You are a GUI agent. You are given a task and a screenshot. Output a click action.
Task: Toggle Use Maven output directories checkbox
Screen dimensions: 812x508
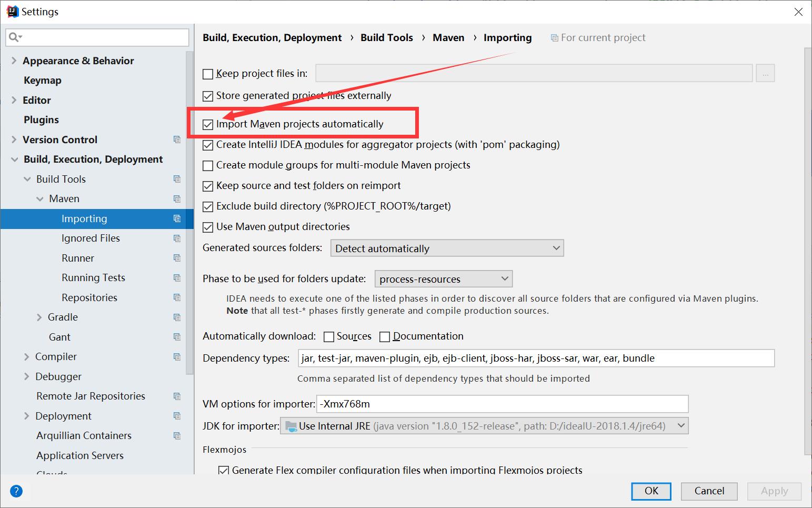point(208,227)
